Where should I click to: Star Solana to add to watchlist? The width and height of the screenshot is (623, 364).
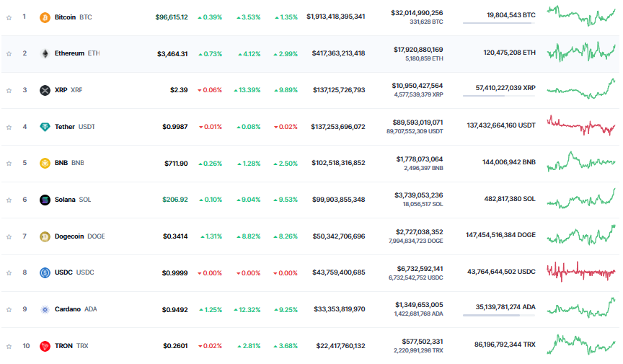pos(9,200)
